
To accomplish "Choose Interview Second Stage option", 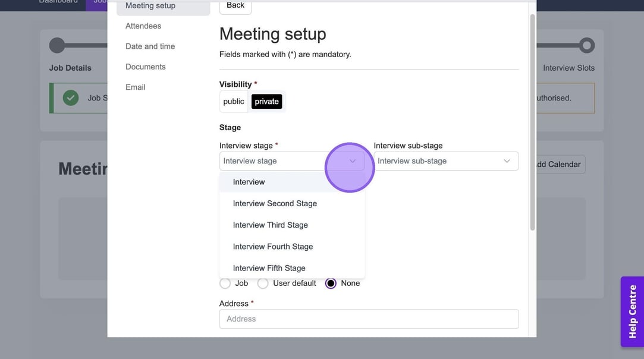I will (x=275, y=203).
